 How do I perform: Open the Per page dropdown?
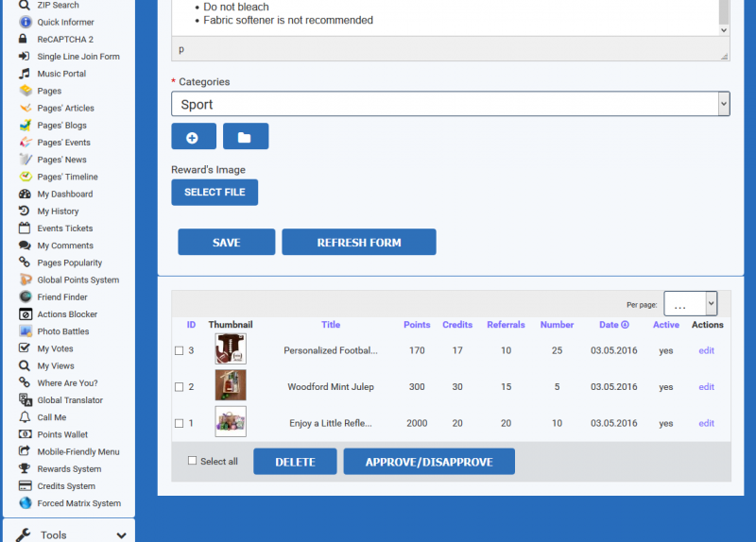click(x=691, y=304)
